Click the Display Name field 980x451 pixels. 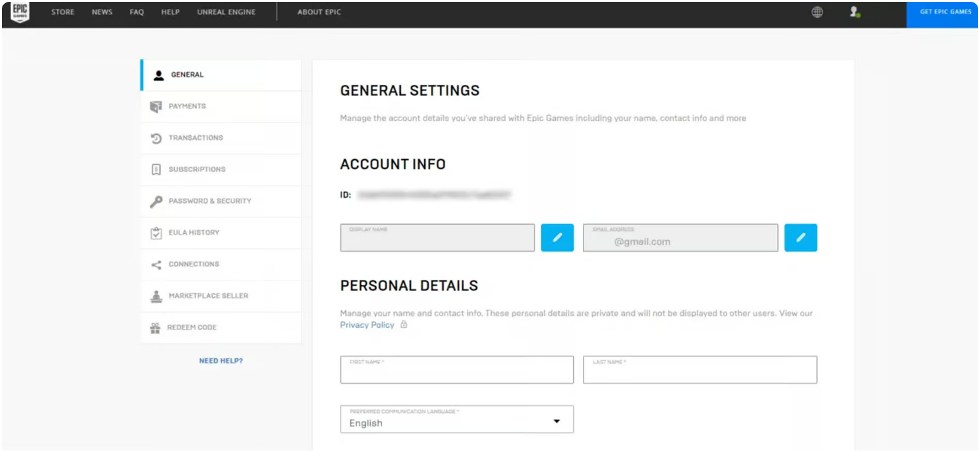click(437, 237)
